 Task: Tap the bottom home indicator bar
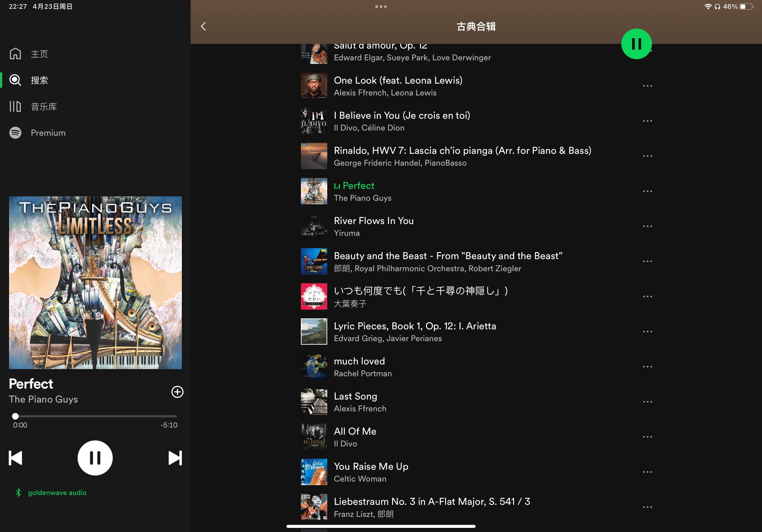pyautogui.click(x=381, y=526)
